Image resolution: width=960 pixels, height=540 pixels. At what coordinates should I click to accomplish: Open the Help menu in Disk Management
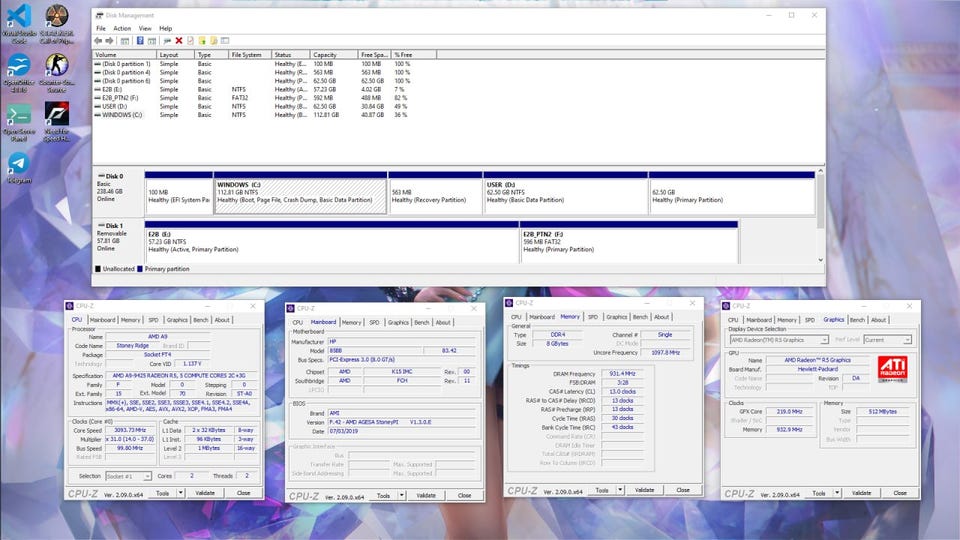165,28
